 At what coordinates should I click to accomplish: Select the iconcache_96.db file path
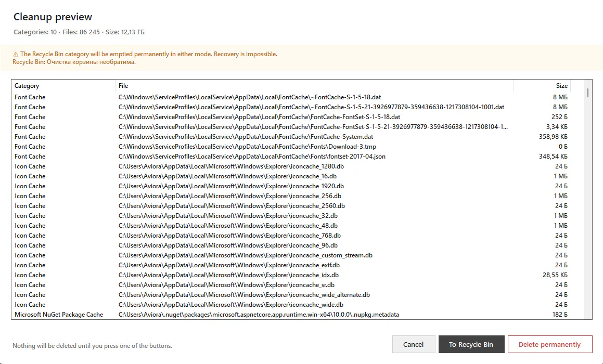[228, 245]
